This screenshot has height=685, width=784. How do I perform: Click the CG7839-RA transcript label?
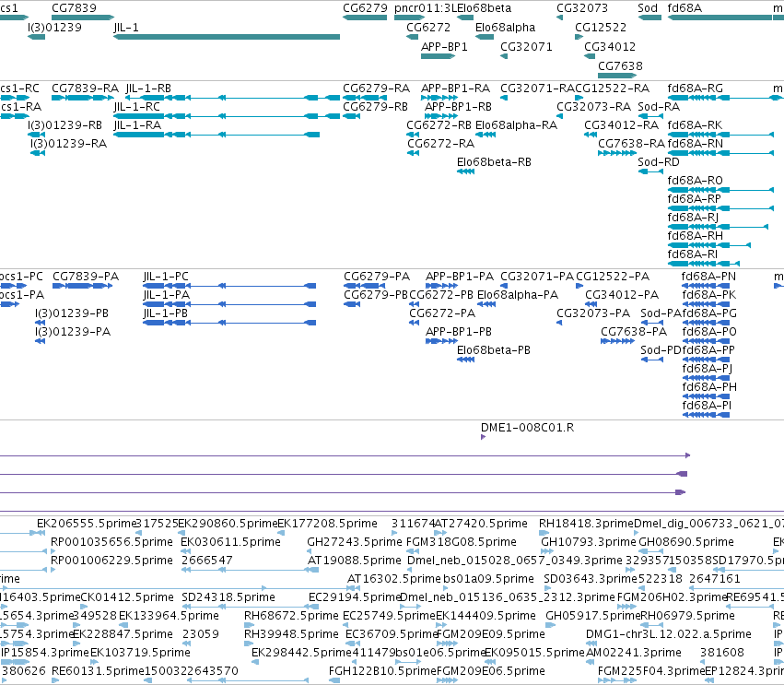pyautogui.click(x=85, y=89)
